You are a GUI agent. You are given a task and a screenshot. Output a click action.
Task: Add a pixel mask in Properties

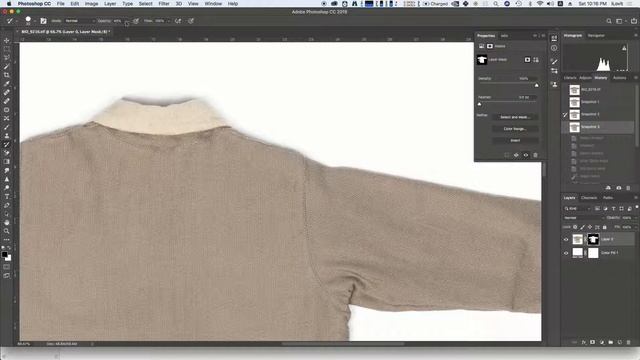(x=527, y=60)
